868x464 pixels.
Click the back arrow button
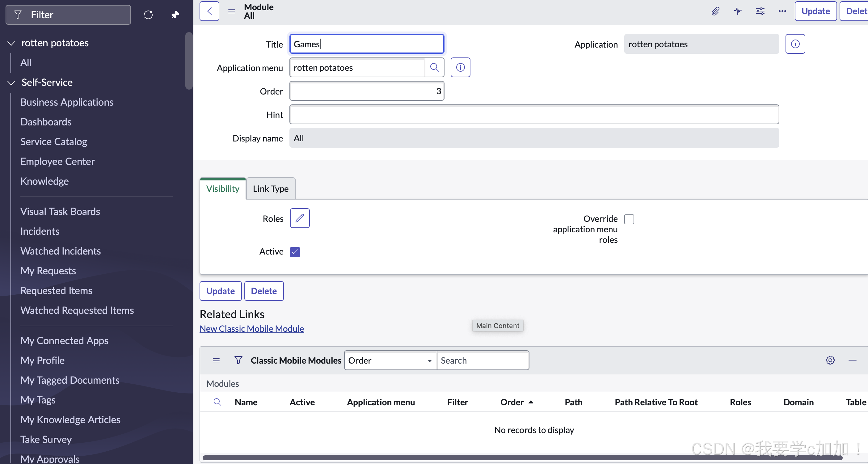(209, 11)
